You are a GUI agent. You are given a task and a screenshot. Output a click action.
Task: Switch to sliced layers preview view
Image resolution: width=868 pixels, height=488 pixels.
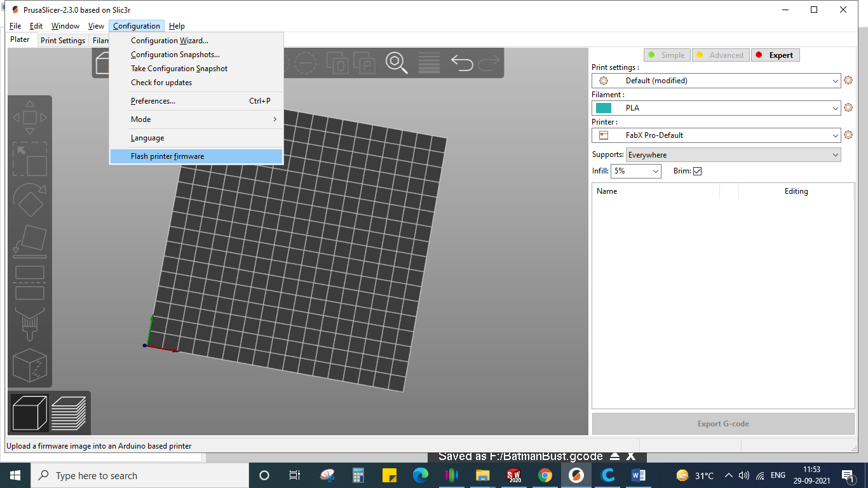[69, 413]
